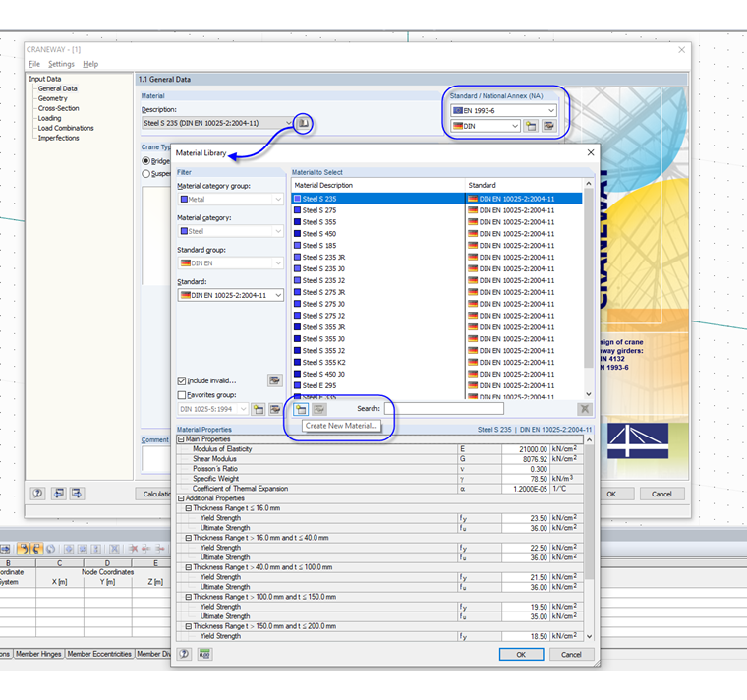Click new national annex icon beside DIN dropdown

click(x=531, y=126)
